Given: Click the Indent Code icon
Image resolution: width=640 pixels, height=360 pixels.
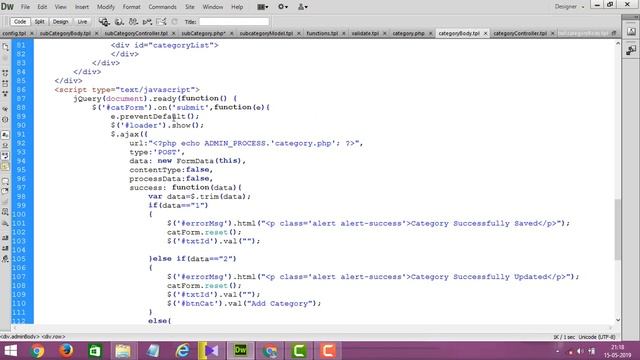Looking at the screenshot, I should tap(5, 238).
